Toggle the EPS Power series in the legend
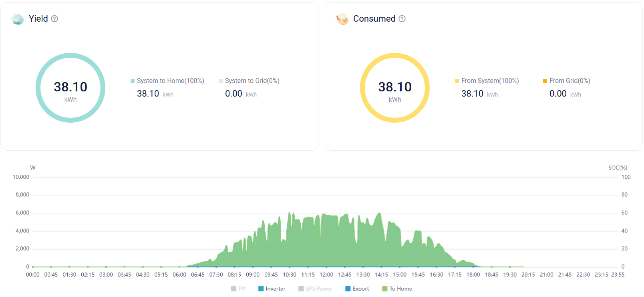Screen dimensions: 644x297 tap(315, 289)
